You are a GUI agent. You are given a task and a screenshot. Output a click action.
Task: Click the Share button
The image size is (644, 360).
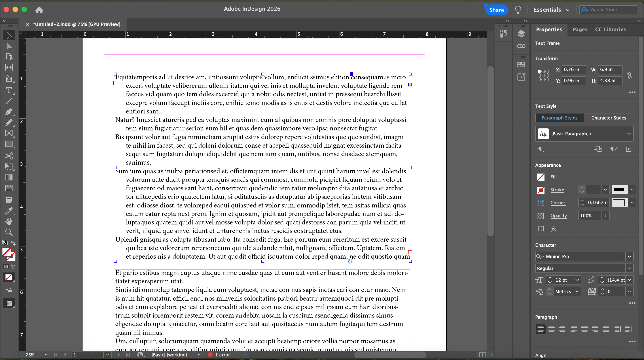pyautogui.click(x=496, y=10)
